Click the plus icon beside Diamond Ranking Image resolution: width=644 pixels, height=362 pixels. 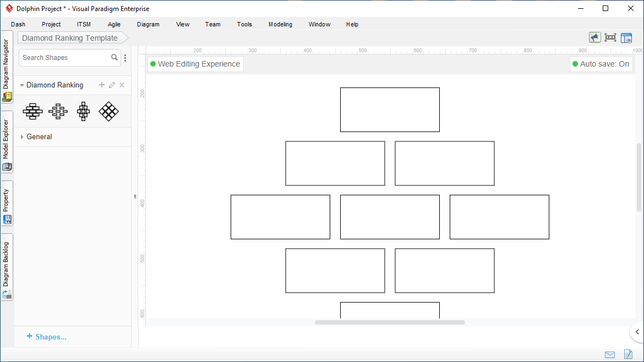[x=101, y=85]
